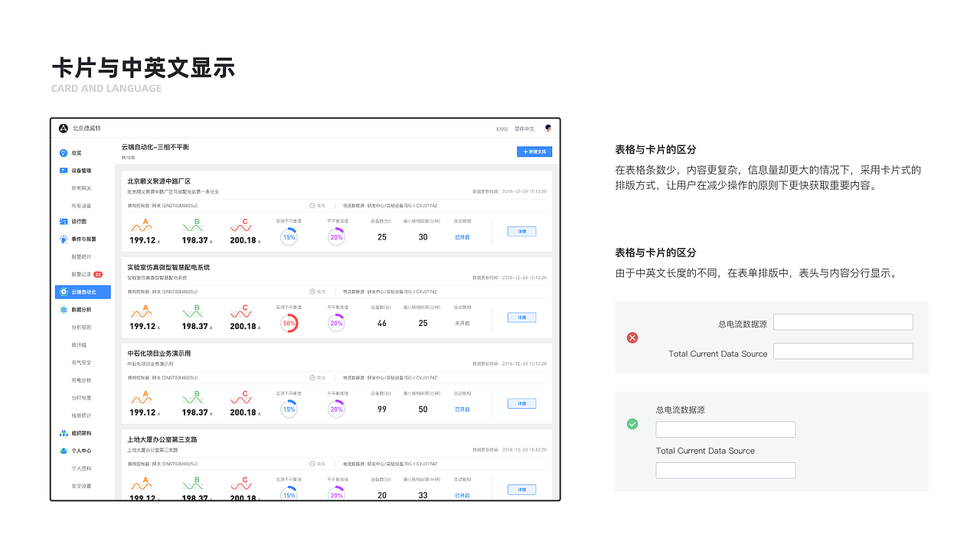Open the 设备管理 sidebar section icon
Screen dimensions: 980x551
tap(64, 170)
